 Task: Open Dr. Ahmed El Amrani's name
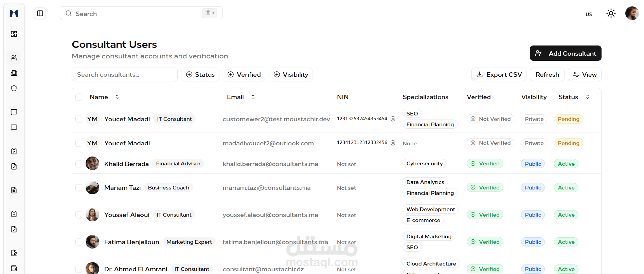(x=136, y=269)
